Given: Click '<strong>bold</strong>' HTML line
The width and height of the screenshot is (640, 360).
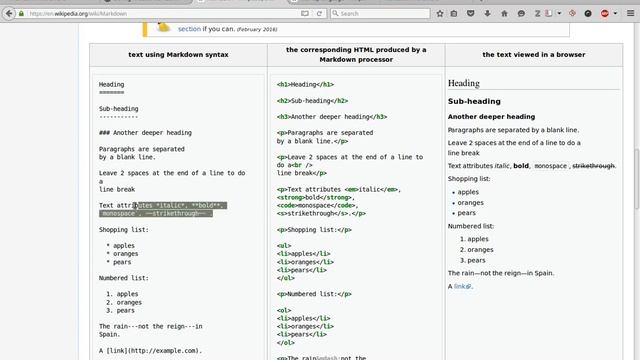Looking at the screenshot, I should pyautogui.click(x=316, y=198).
